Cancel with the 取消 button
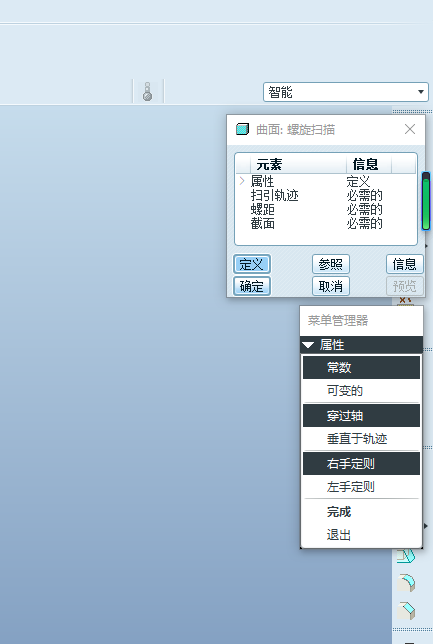Image resolution: width=433 pixels, height=644 pixels. (331, 286)
